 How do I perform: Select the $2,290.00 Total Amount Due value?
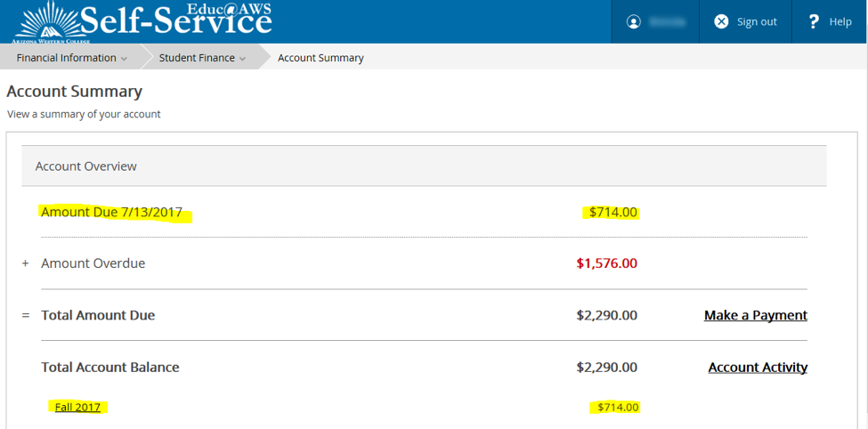[x=607, y=316]
